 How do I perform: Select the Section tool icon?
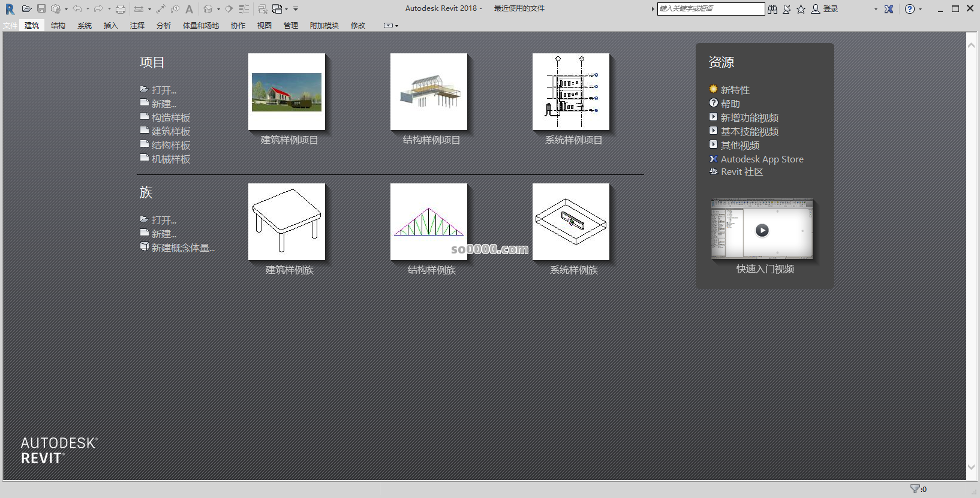point(229,9)
